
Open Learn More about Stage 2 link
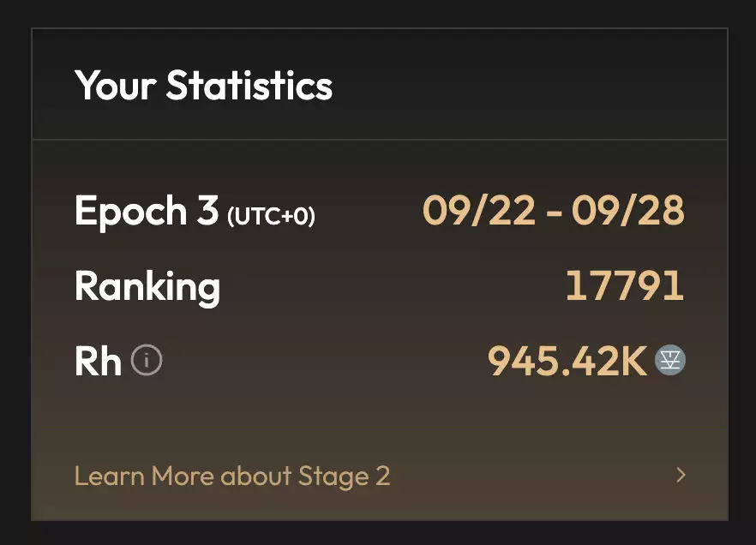232,476
